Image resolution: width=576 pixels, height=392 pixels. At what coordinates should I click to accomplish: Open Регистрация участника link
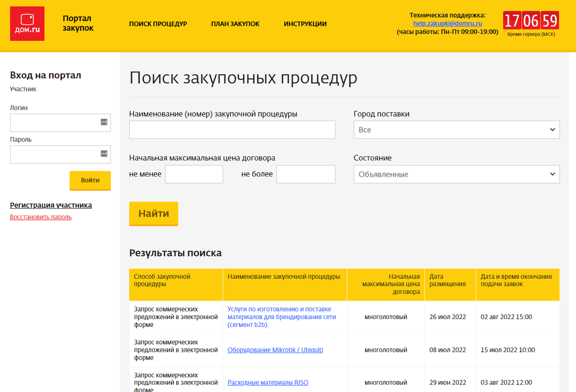(51, 205)
